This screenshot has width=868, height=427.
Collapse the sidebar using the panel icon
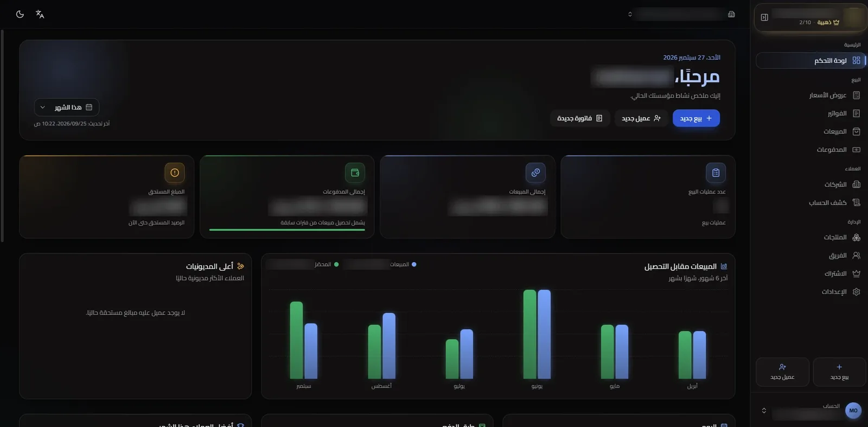tap(764, 17)
